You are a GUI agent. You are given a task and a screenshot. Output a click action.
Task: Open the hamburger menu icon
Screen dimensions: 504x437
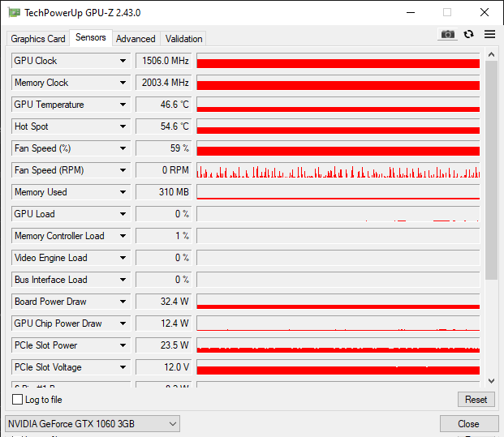click(x=489, y=34)
